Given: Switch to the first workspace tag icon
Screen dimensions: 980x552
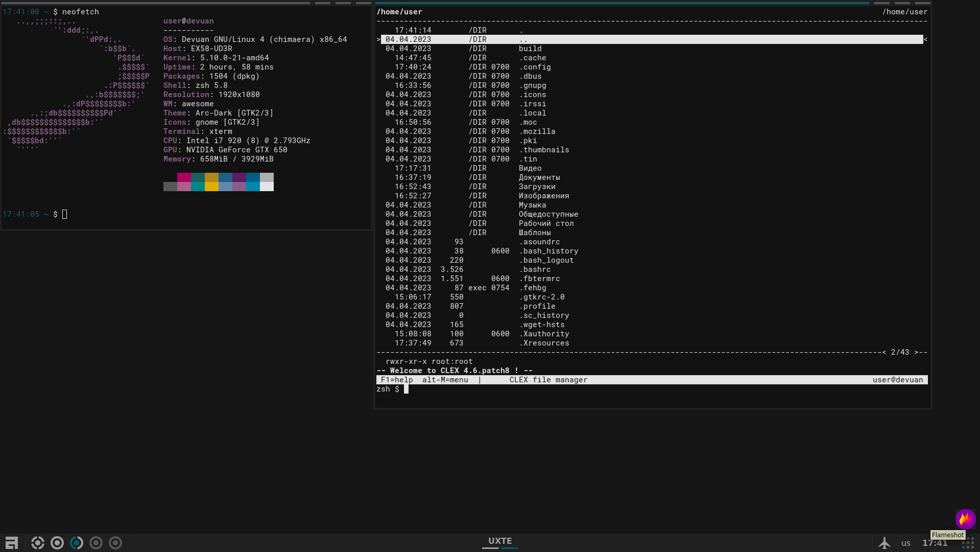Looking at the screenshot, I should (x=38, y=543).
